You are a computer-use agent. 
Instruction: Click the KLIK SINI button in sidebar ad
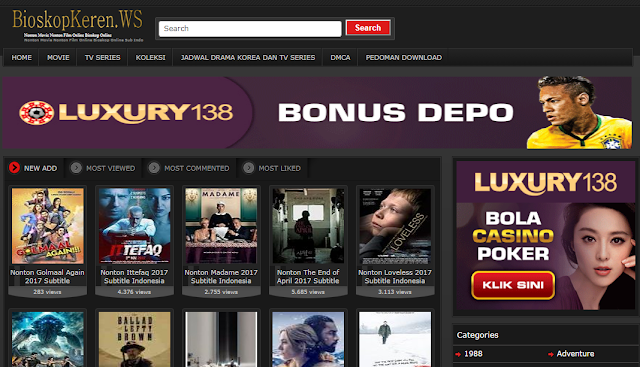pyautogui.click(x=513, y=285)
